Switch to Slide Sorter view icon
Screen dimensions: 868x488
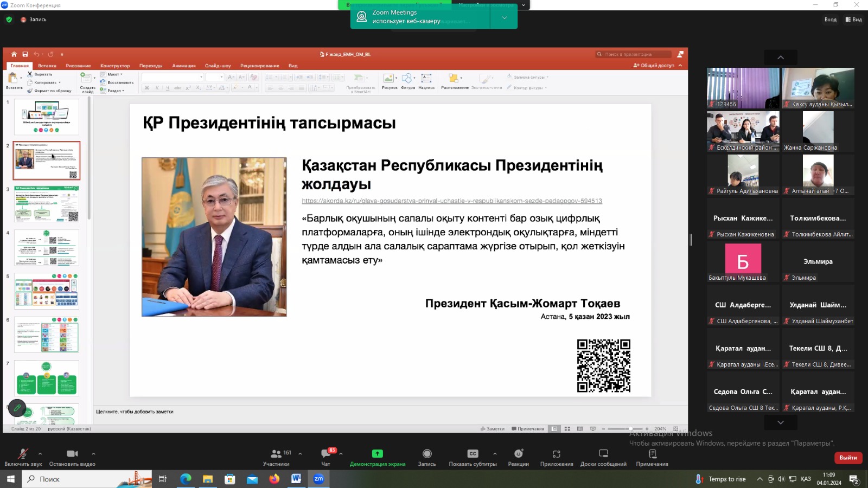pyautogui.click(x=567, y=428)
